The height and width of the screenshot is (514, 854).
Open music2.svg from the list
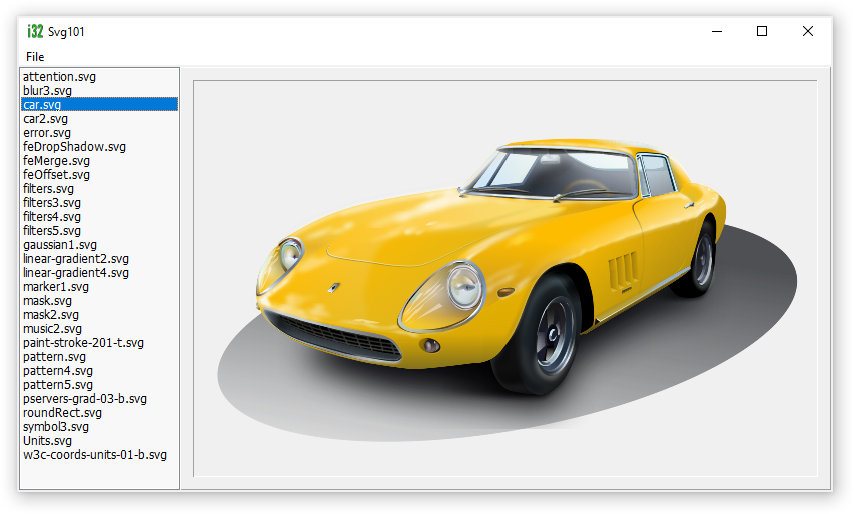point(53,329)
